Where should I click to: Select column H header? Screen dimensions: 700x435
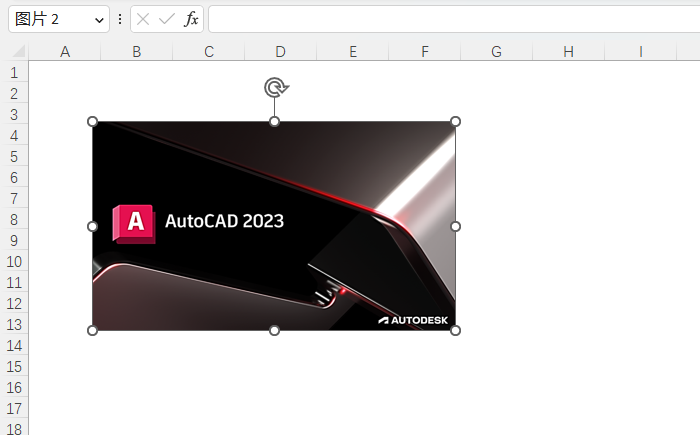(568, 52)
